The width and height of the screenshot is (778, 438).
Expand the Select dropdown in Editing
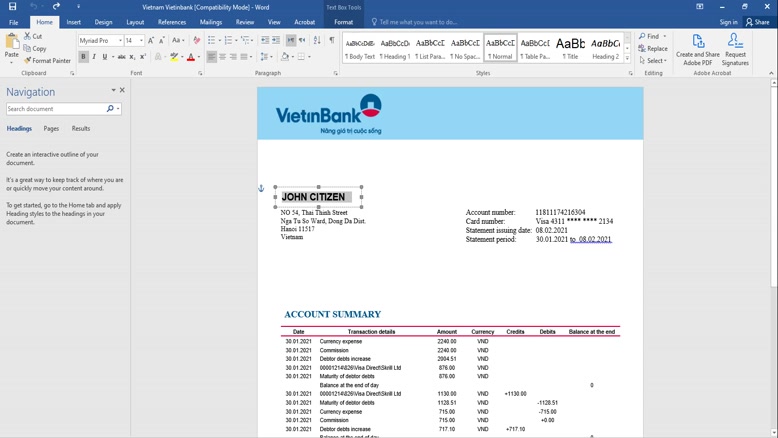[x=654, y=61]
